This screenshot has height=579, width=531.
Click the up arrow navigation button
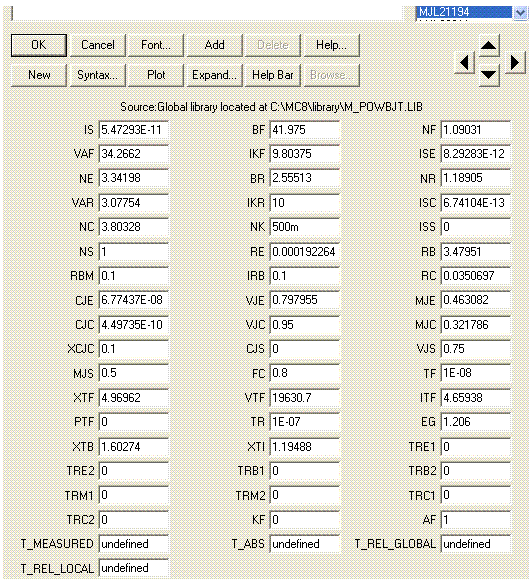tap(489, 45)
